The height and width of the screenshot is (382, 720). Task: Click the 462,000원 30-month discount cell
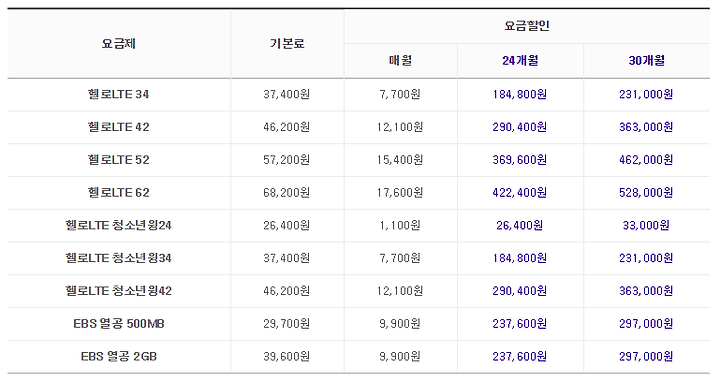coord(646,160)
